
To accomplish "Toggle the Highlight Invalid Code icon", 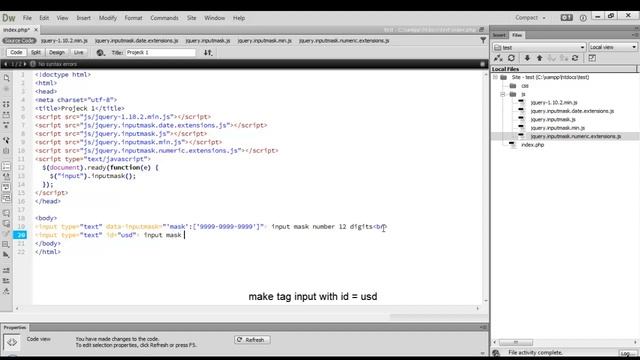I will 6,177.
